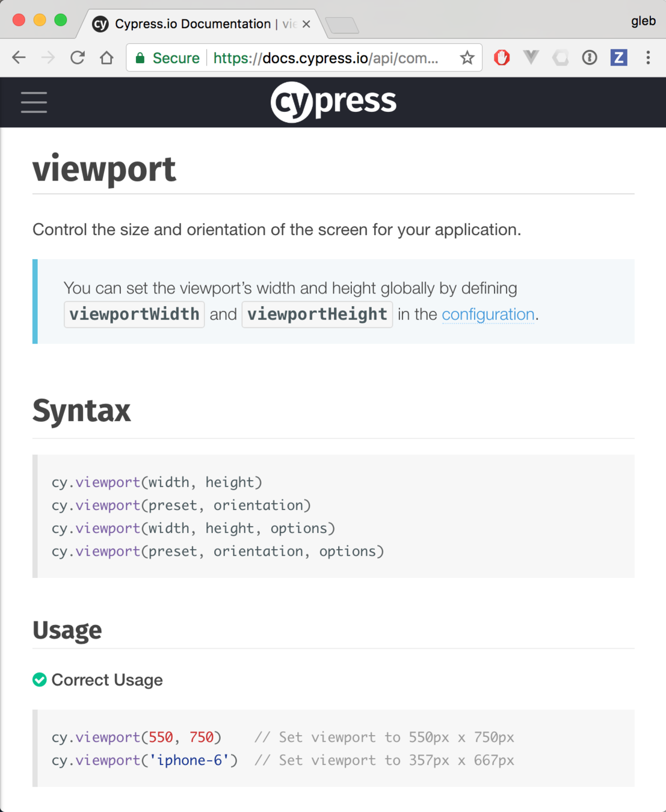Viewport: 666px width, 812px height.
Task: Click the viewportHeight code label
Action: (317, 315)
